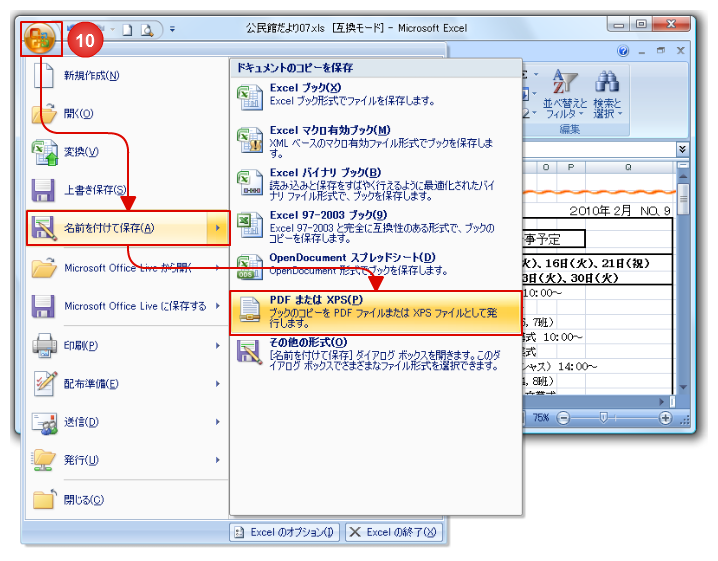Click the New document quick access icon
The width and height of the screenshot is (718, 561).
128,31
